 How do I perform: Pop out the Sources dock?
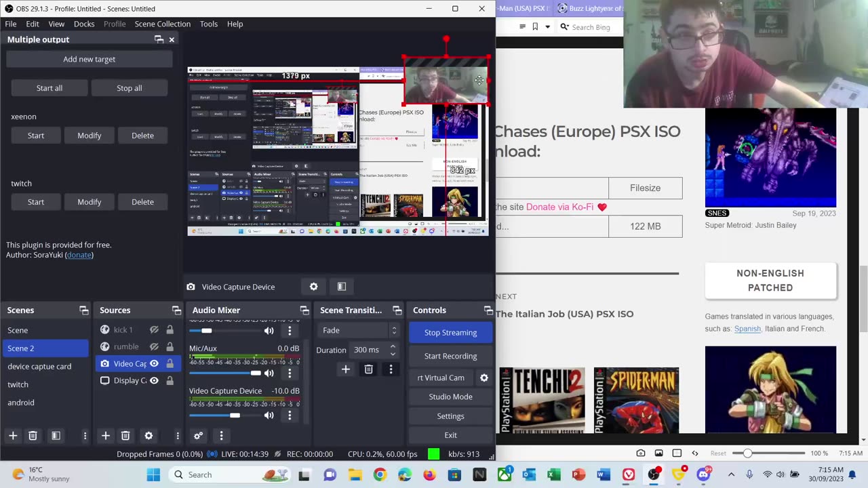pyautogui.click(x=176, y=310)
